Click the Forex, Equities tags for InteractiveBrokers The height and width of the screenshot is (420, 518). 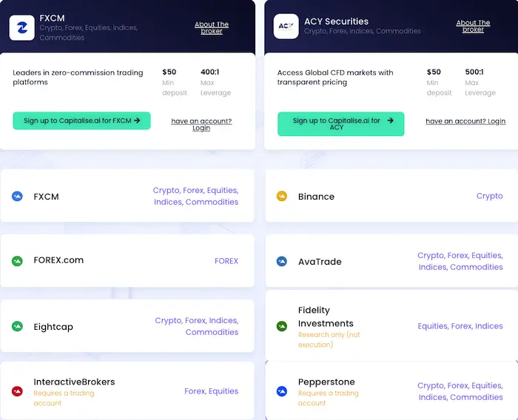pyautogui.click(x=211, y=391)
